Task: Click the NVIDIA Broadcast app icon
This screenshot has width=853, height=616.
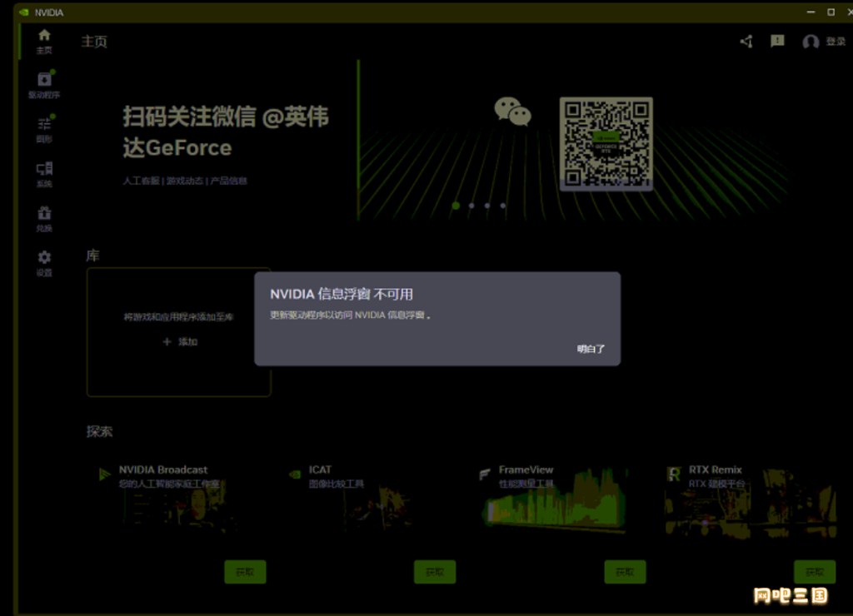Action: [104, 474]
